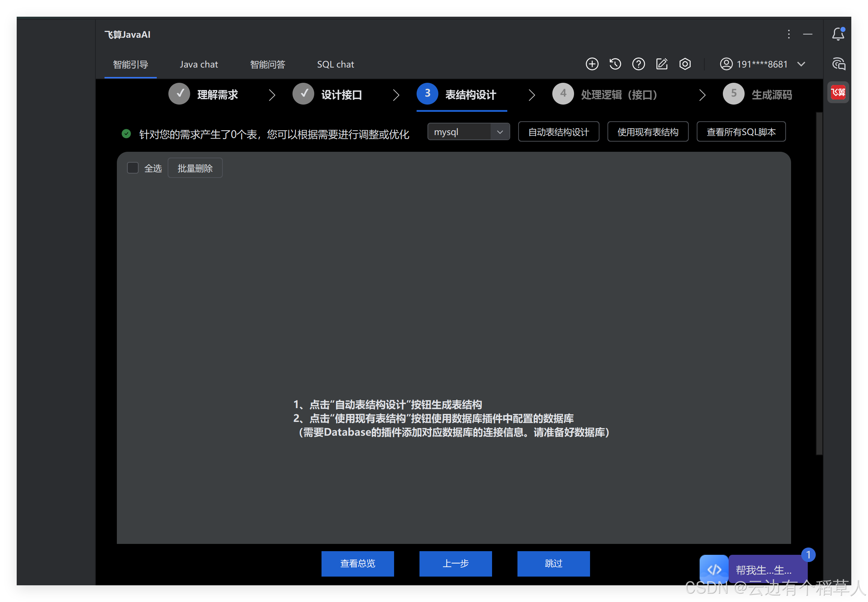Click the spiral chat assistant sidebar icon
The width and height of the screenshot is (868, 602).
(839, 64)
